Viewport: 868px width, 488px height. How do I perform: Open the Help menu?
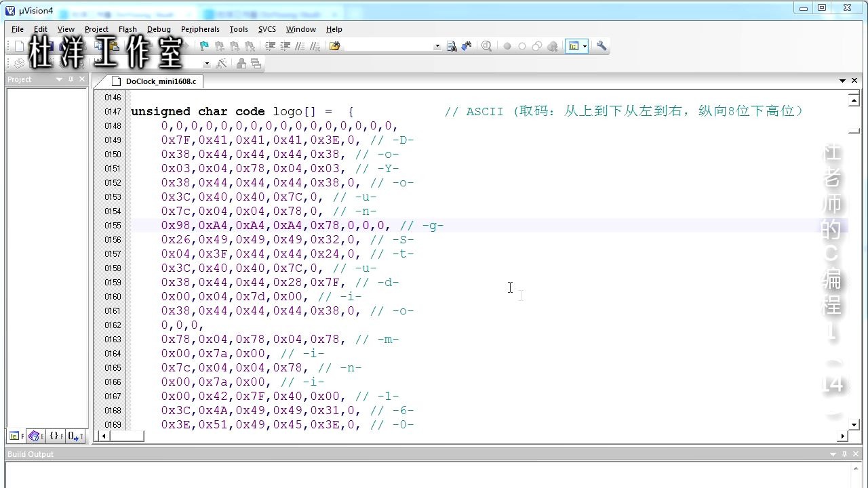click(334, 29)
